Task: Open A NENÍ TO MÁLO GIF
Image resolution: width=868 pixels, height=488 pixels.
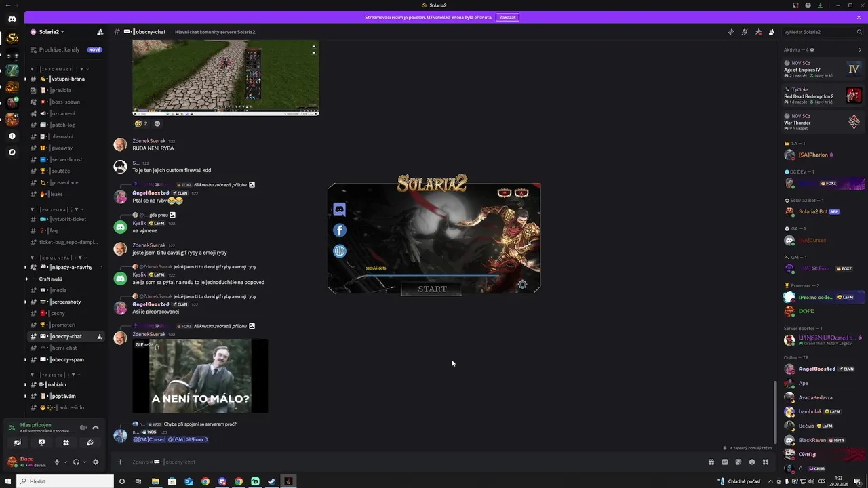Action: [x=200, y=375]
